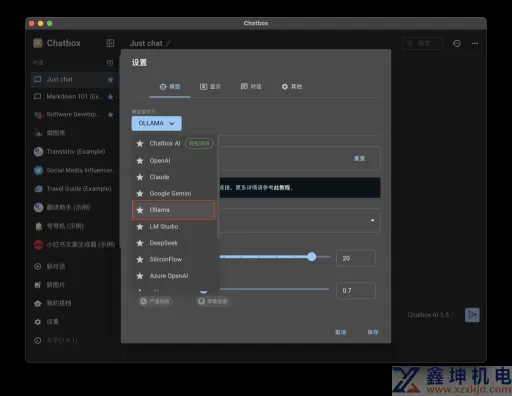
Task: Switch to the 其他 settings tab
Action: tap(292, 87)
